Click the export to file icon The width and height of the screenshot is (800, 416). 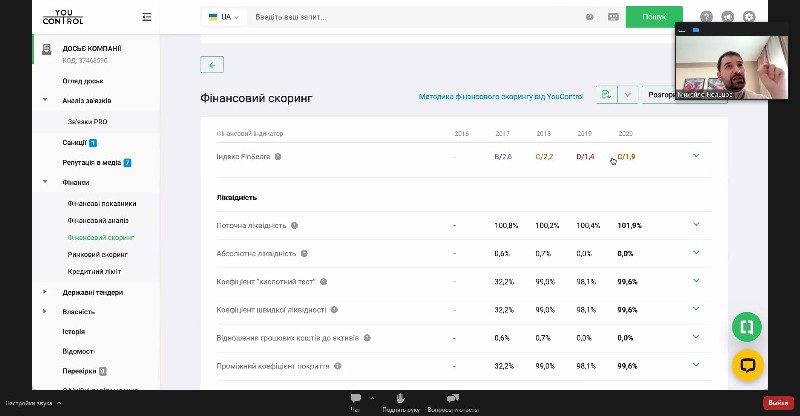click(x=606, y=95)
